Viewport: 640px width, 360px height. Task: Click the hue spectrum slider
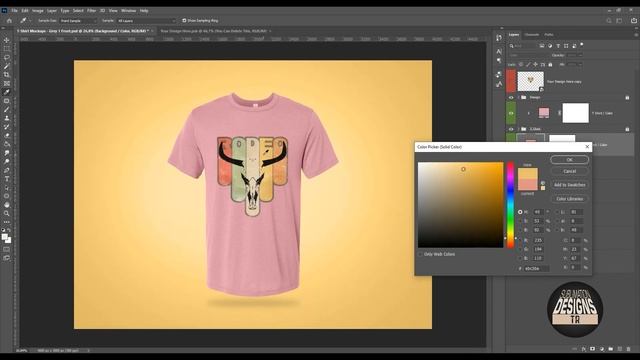tap(510, 205)
